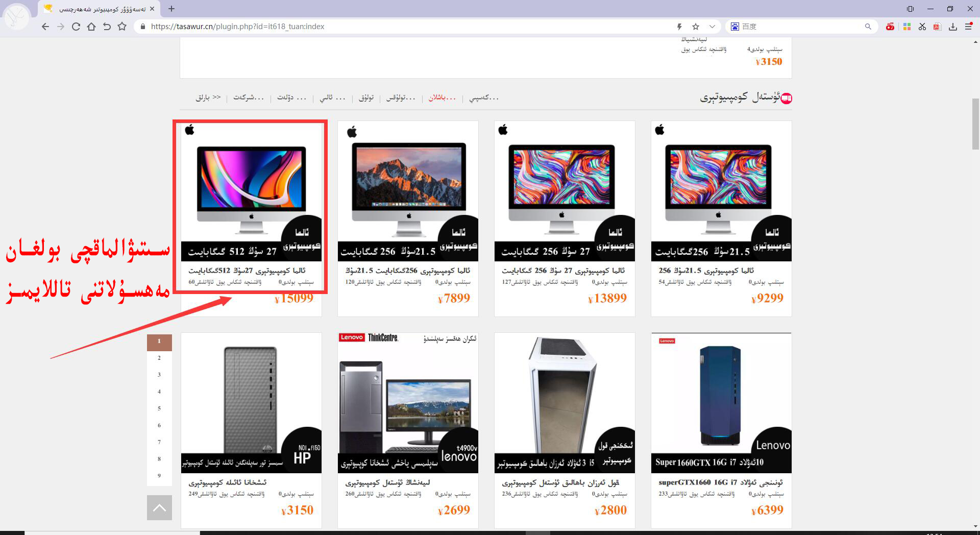The width and height of the screenshot is (980, 535).
Task: Click the browser home icon
Action: tap(91, 27)
